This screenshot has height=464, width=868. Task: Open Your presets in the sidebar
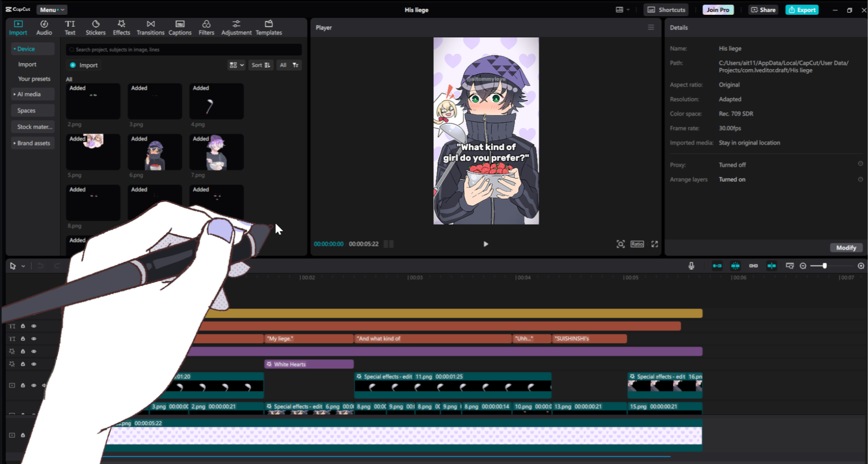[x=34, y=79]
